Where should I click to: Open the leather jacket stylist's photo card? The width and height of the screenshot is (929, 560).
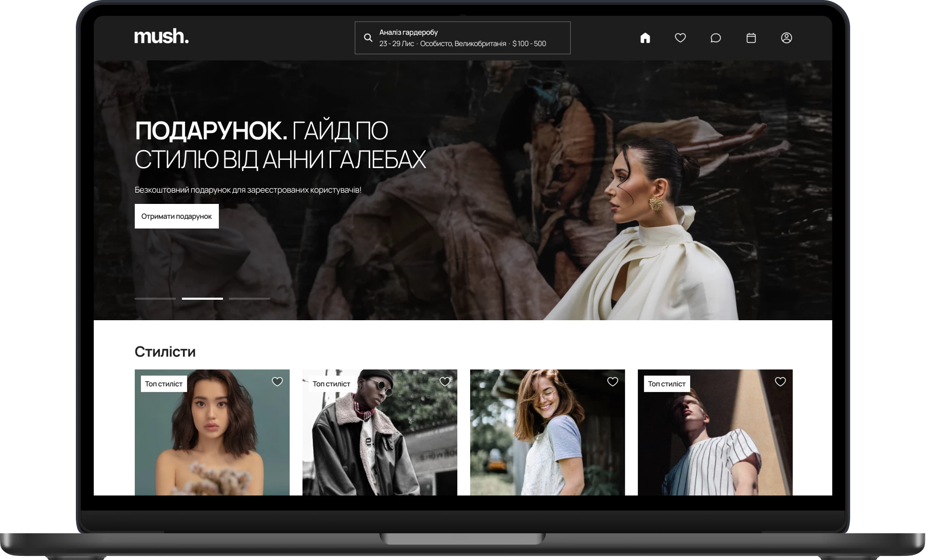[x=379, y=441]
